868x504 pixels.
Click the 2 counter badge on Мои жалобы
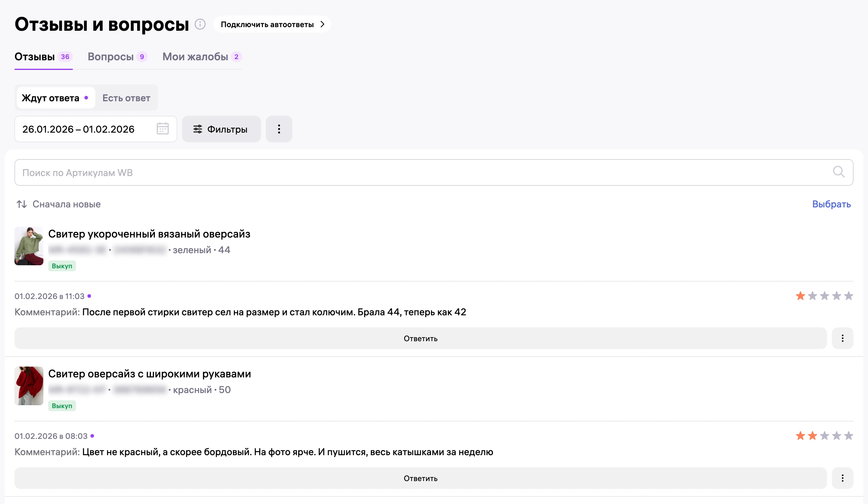[236, 56]
